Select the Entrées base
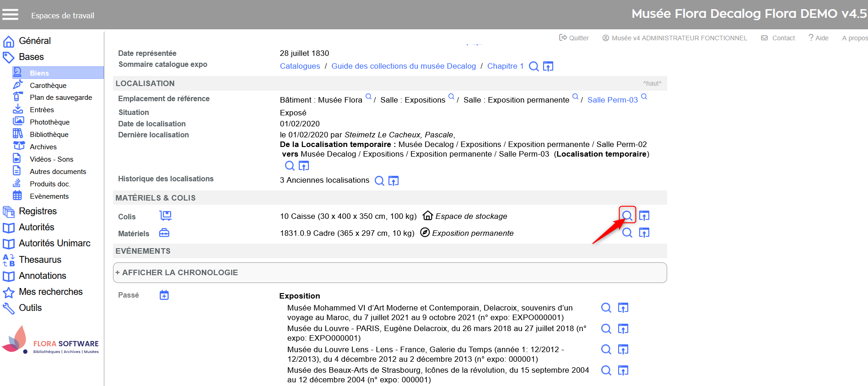The image size is (868, 386). pos(42,110)
